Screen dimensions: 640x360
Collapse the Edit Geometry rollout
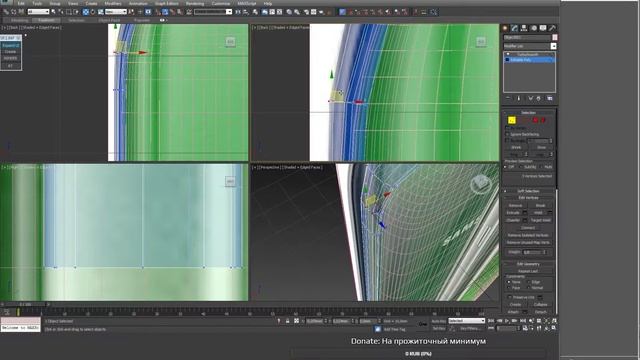(529, 264)
